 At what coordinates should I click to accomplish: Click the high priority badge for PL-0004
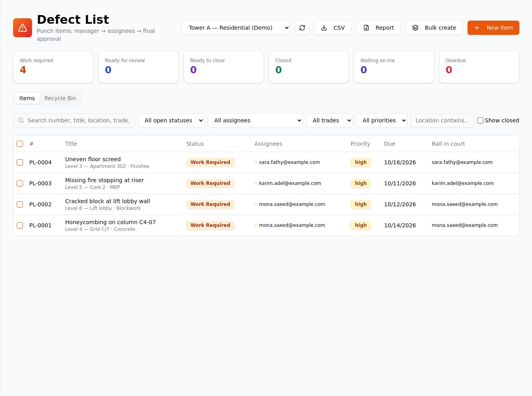pos(361,162)
